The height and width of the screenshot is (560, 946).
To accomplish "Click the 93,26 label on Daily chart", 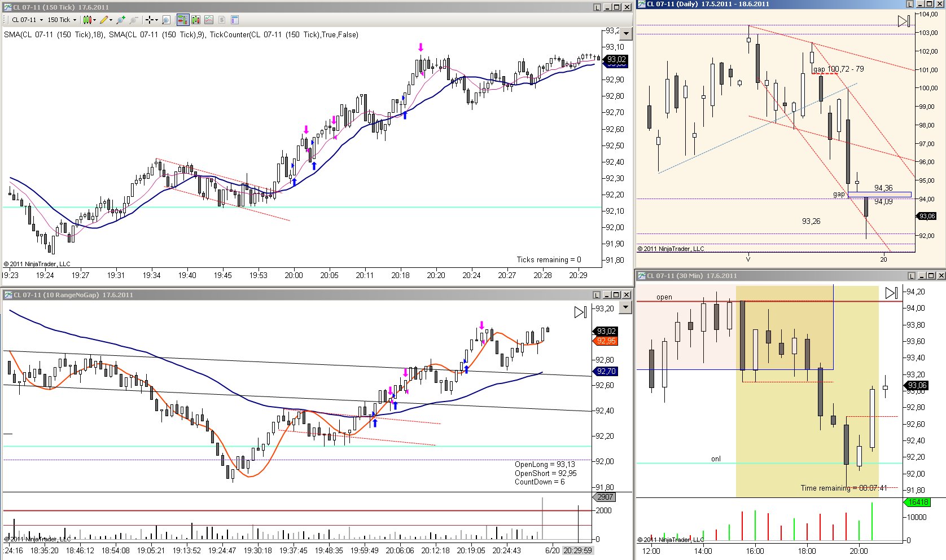I will (811, 221).
